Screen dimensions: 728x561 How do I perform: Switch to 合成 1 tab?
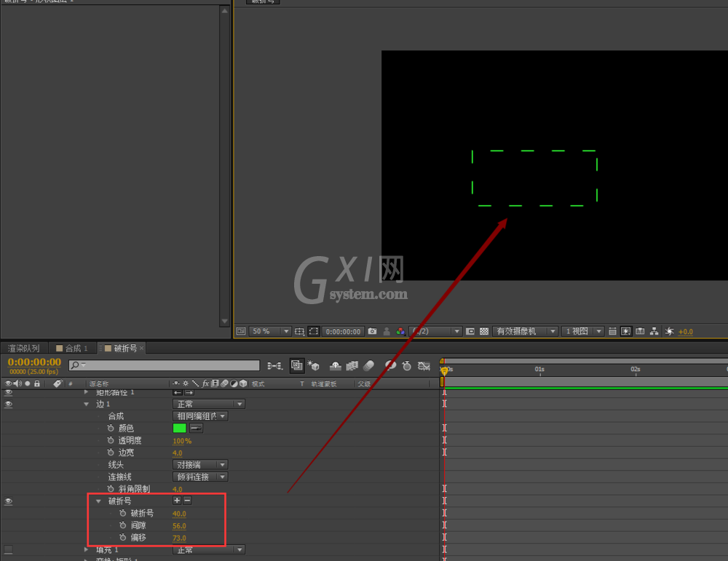(x=72, y=348)
